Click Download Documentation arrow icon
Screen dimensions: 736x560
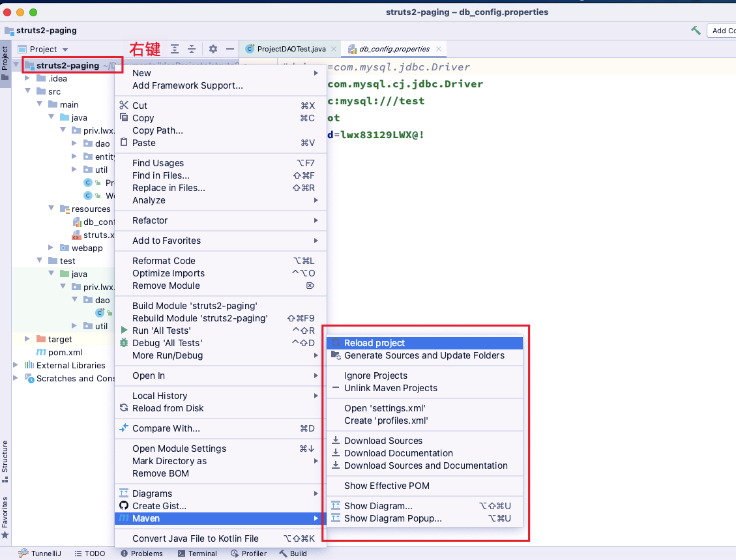coord(336,452)
